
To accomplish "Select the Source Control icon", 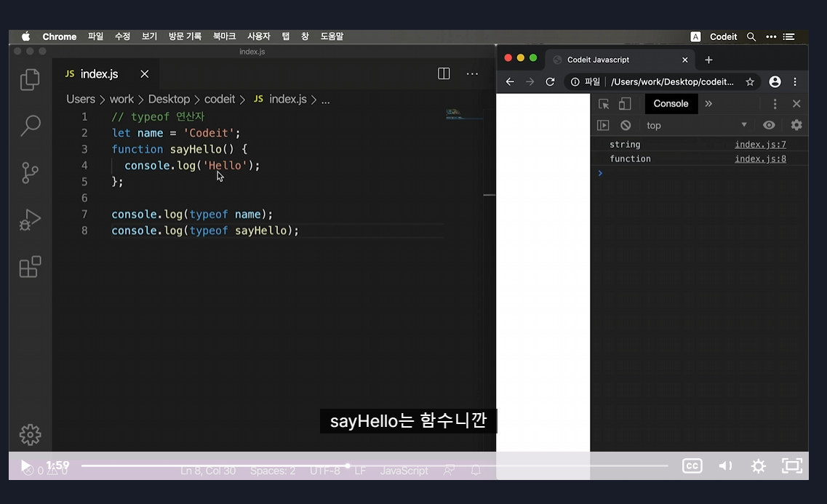I will (30, 172).
